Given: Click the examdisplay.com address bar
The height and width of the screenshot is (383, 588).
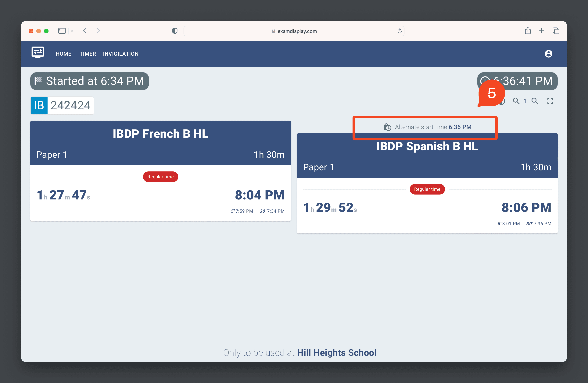Looking at the screenshot, I should coord(294,31).
